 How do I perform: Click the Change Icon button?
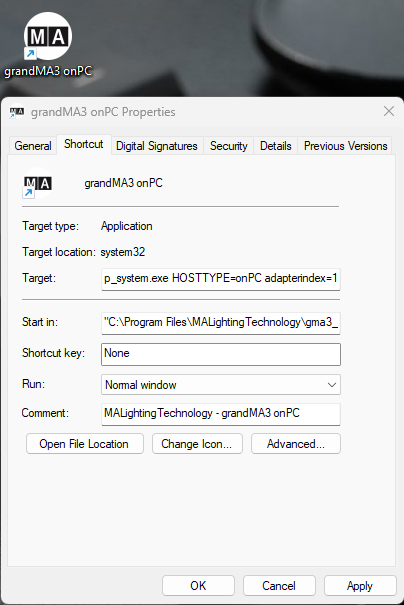pos(197,444)
